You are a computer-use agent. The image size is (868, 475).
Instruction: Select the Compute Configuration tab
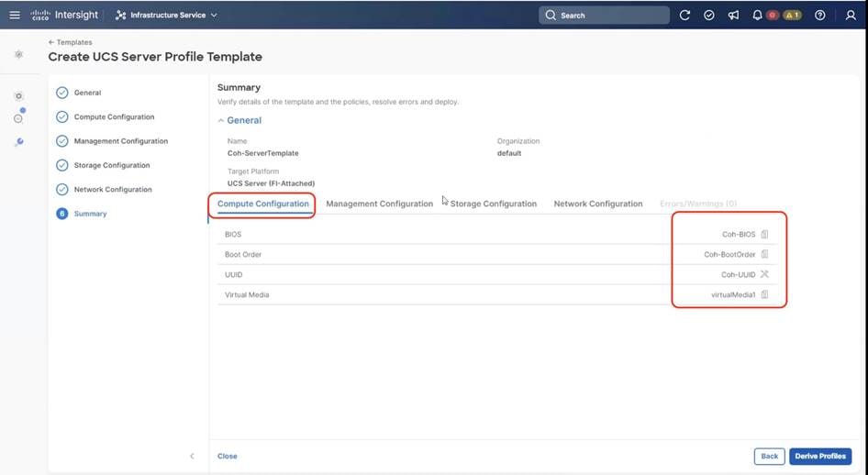[x=263, y=204]
